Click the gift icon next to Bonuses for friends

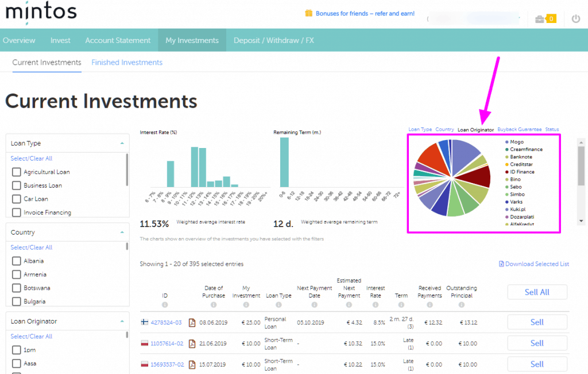click(x=309, y=13)
